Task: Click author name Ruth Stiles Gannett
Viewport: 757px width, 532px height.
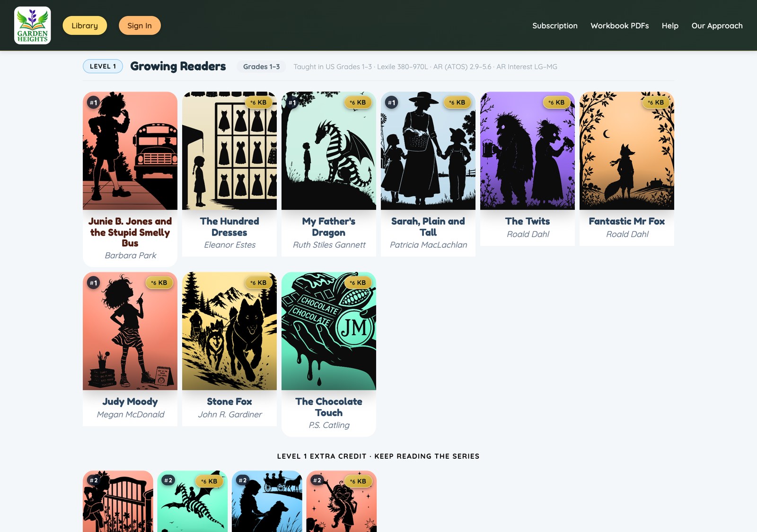Action: coord(329,245)
